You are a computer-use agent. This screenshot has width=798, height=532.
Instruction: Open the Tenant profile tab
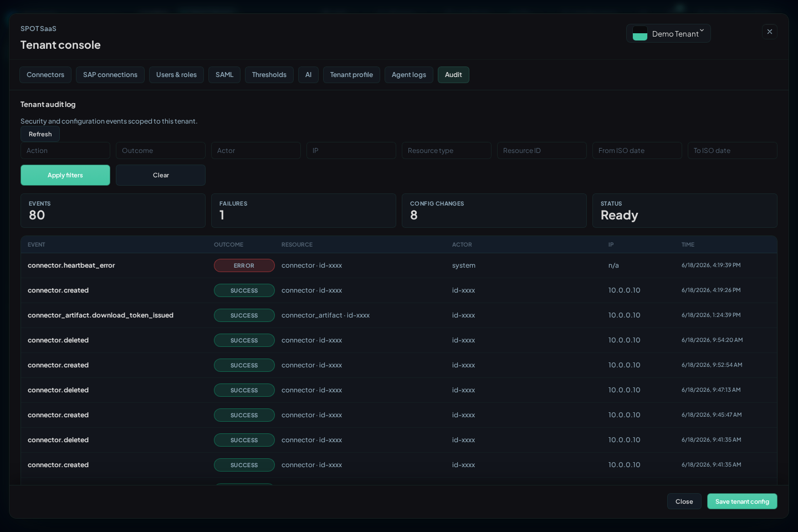point(351,75)
